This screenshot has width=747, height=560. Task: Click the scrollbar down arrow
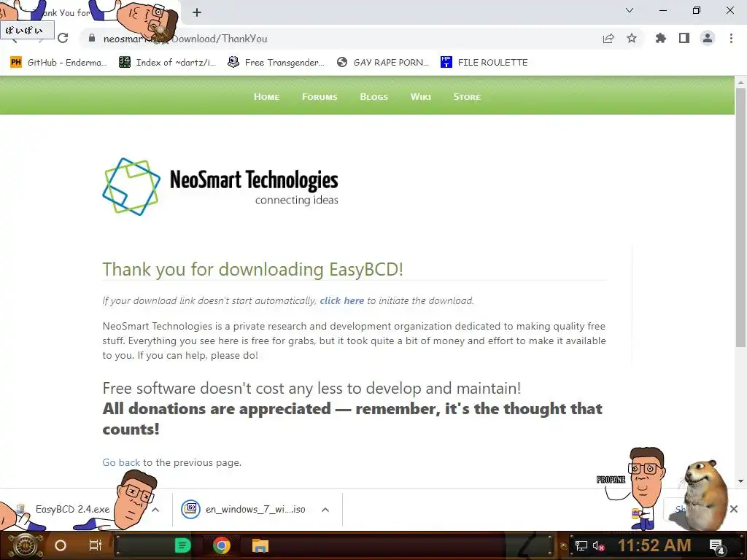pyautogui.click(x=740, y=481)
